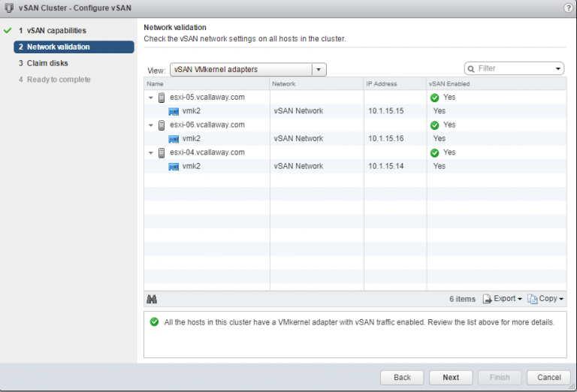This screenshot has width=577, height=392.
Task: Select the esxi-06.vcallaway.com row text
Action: (207, 125)
